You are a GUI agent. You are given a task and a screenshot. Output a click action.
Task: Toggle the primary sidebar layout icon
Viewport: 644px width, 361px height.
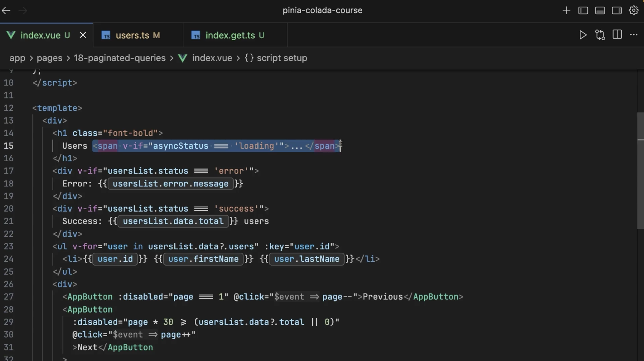583,11
